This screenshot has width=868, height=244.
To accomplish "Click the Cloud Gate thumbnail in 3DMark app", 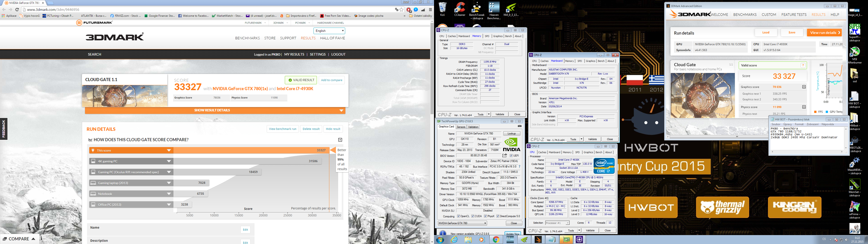I will 703,95.
